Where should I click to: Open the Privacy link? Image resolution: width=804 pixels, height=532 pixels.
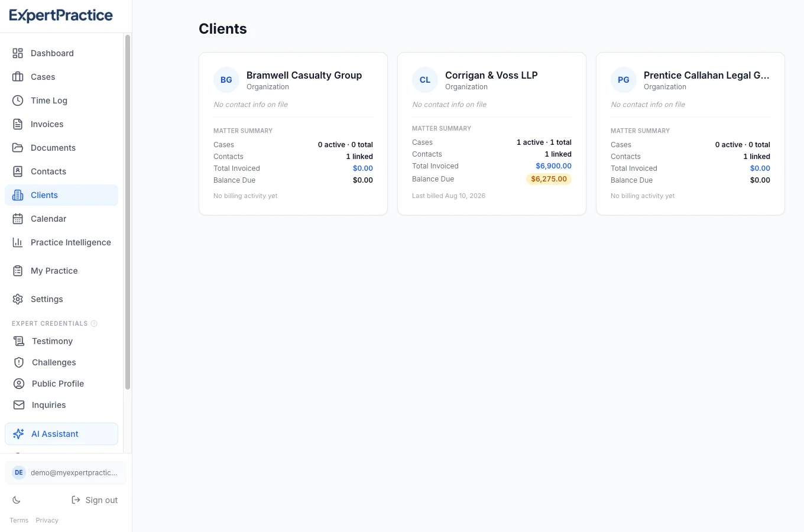tap(47, 520)
